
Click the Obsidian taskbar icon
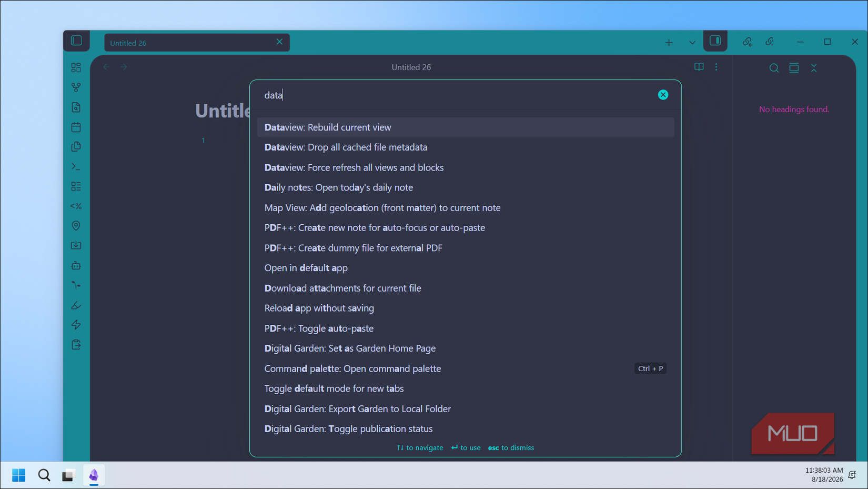point(94,475)
